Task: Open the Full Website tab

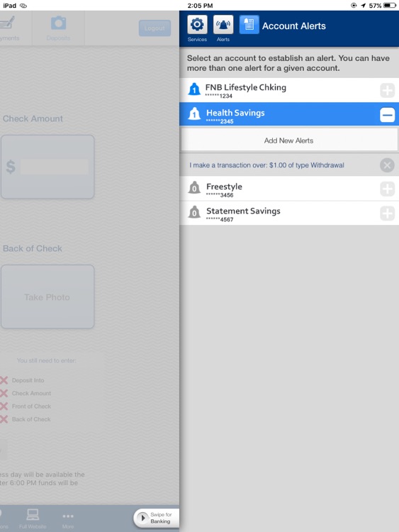Action: coord(33,519)
